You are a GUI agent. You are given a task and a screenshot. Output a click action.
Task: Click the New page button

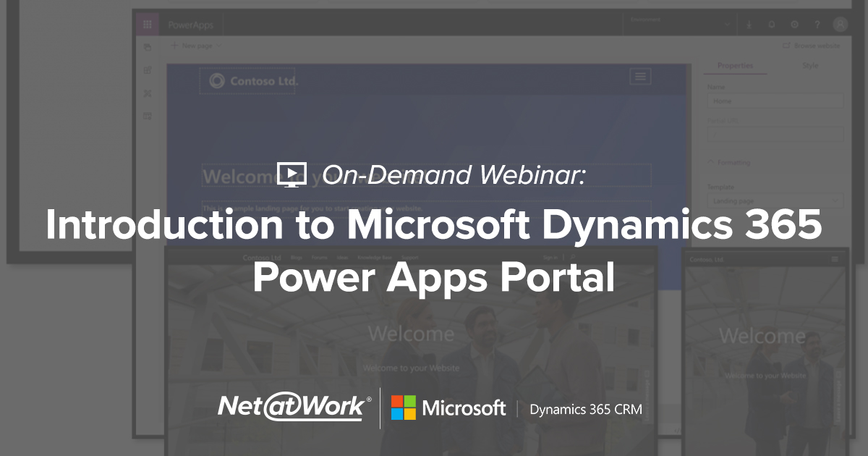point(194,46)
